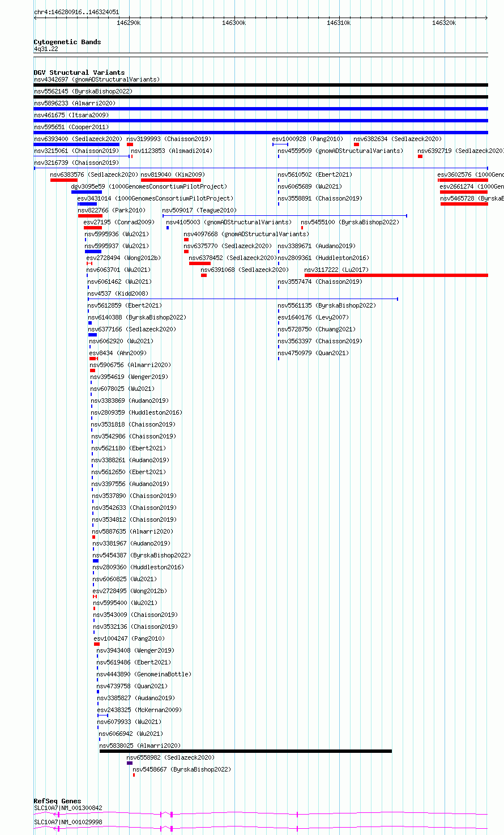The height and width of the screenshot is (835, 504).
Task: Open variant nsv5562145 (ByrskaBishop2022)
Action: coord(83,91)
